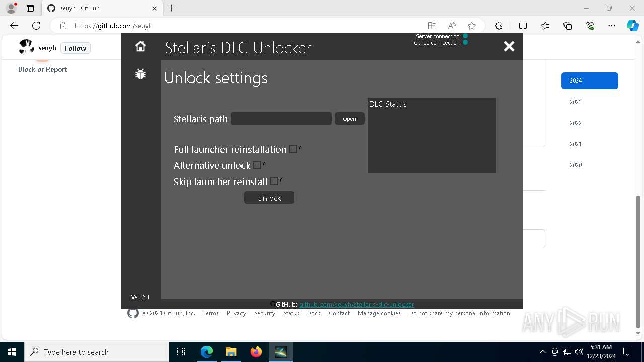Open Tab actions menu
644x362 pixels.
pyautogui.click(x=30, y=8)
